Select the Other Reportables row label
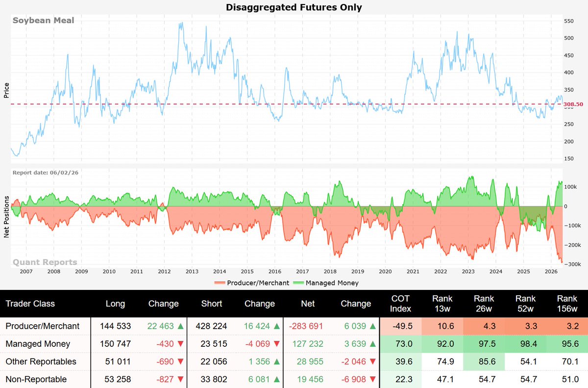 click(41, 362)
